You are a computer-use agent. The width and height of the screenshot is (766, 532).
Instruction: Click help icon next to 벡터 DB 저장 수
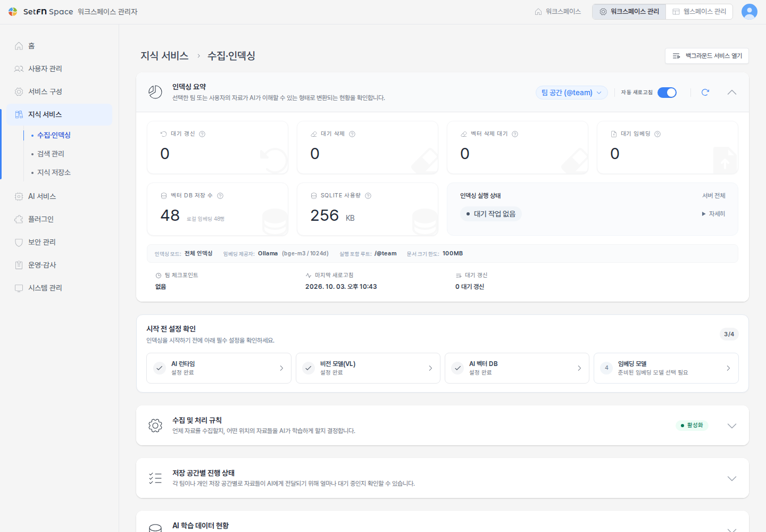[220, 196]
